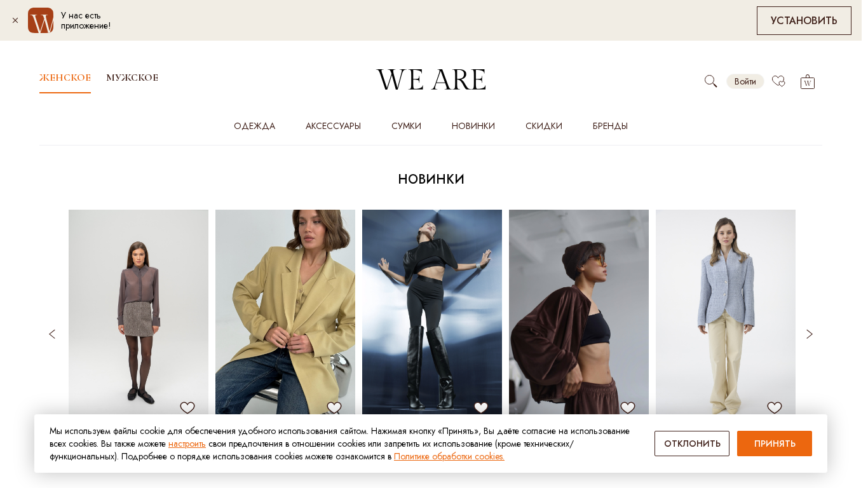Viewport: 868px width, 488px height.
Task: Dismiss the app install banner
Action: 15,20
